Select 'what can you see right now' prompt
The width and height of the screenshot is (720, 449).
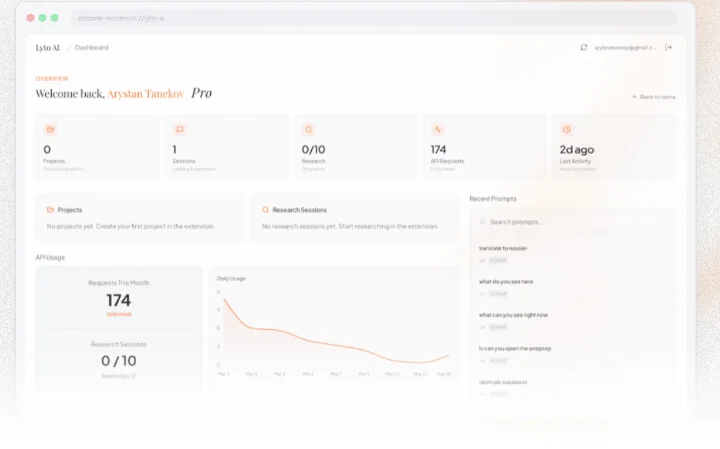513,315
